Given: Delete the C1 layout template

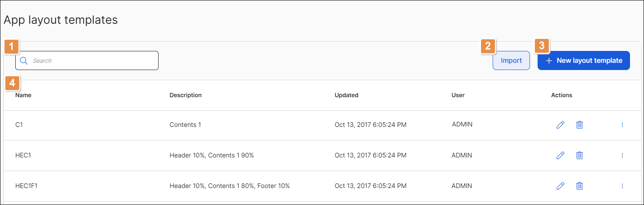Looking at the screenshot, I should 579,125.
